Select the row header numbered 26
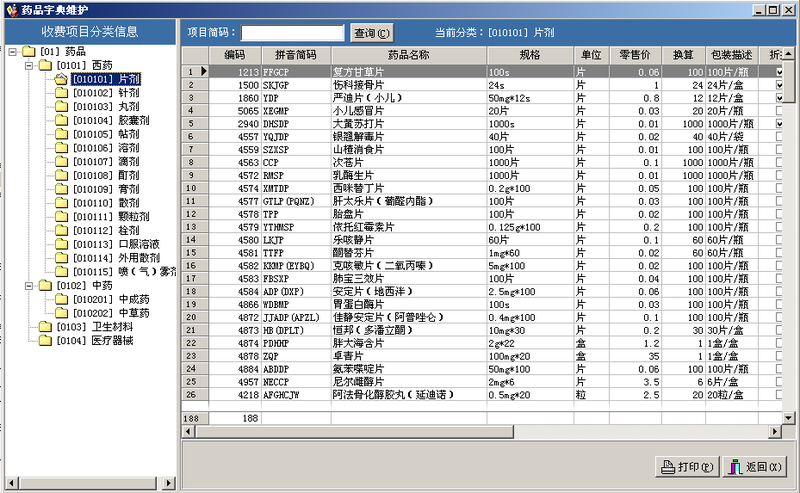Image resolution: width=800 pixels, height=493 pixels. coord(195,395)
